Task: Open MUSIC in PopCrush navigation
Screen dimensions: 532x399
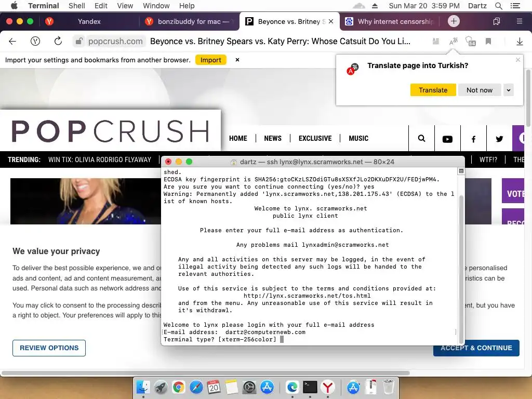Action: [x=358, y=138]
